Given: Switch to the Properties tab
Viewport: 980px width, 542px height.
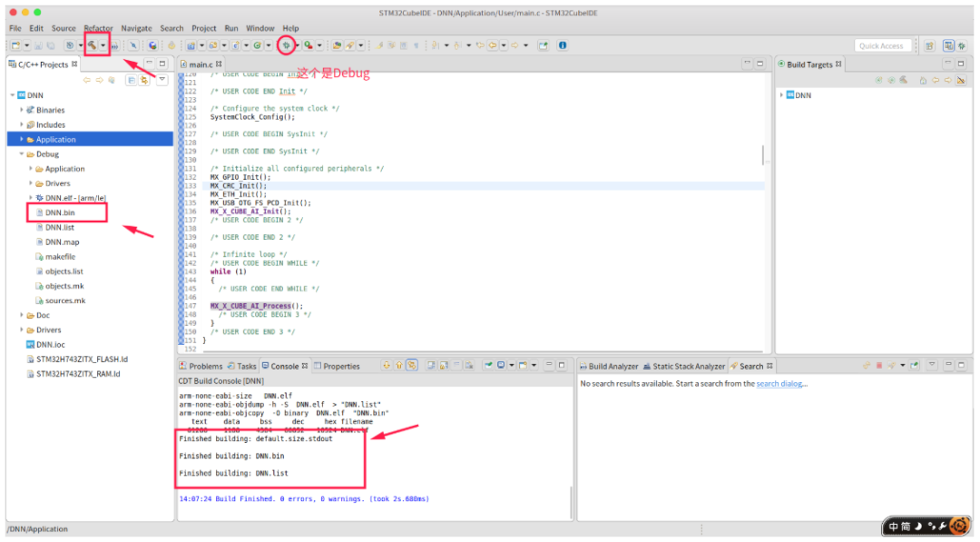Looking at the screenshot, I should (337, 366).
